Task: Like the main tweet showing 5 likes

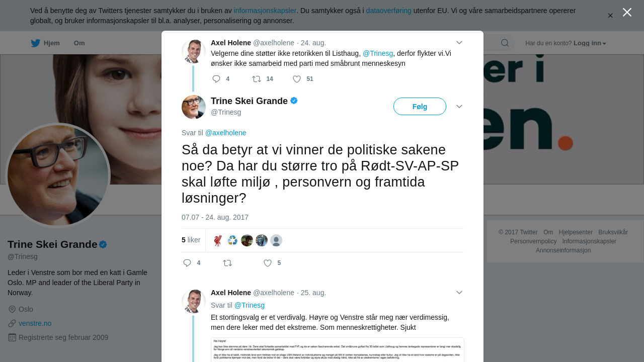Action: [x=268, y=263]
